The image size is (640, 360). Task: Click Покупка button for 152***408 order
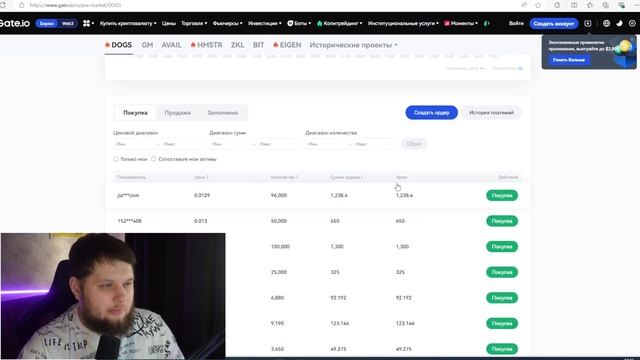(502, 221)
